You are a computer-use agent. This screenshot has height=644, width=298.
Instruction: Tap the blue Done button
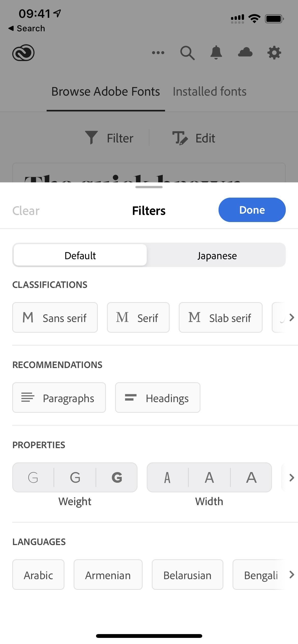(252, 210)
